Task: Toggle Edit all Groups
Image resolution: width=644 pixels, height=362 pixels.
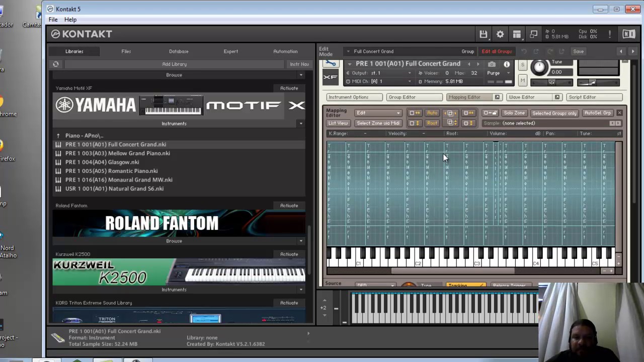Action: [x=497, y=51]
